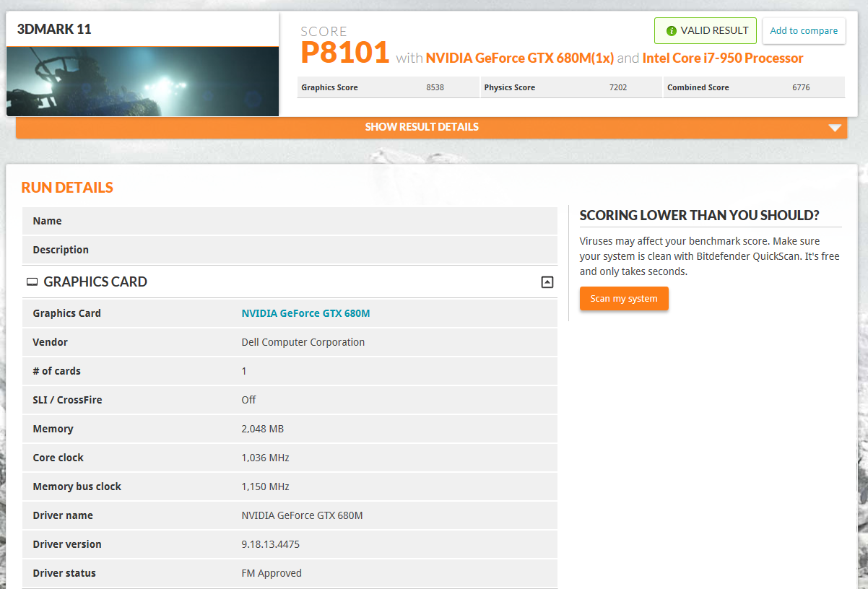Click SLI / CrossFire value Off
The image size is (868, 589).
[248, 400]
